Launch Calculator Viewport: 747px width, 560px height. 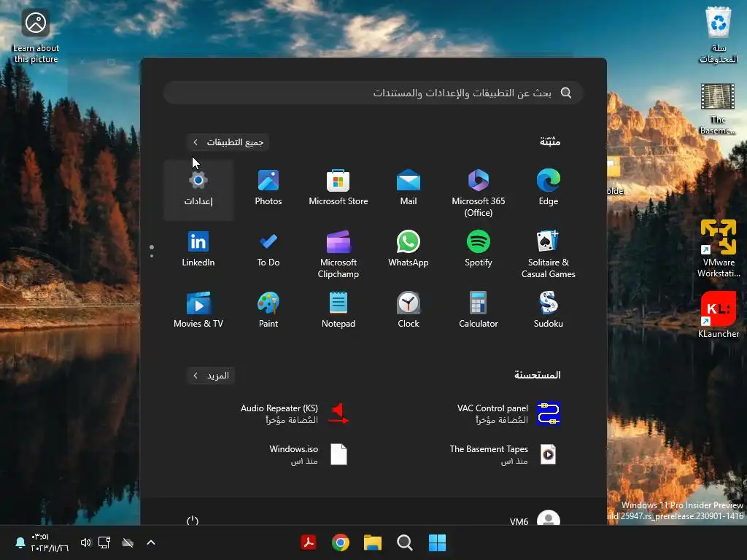click(479, 311)
